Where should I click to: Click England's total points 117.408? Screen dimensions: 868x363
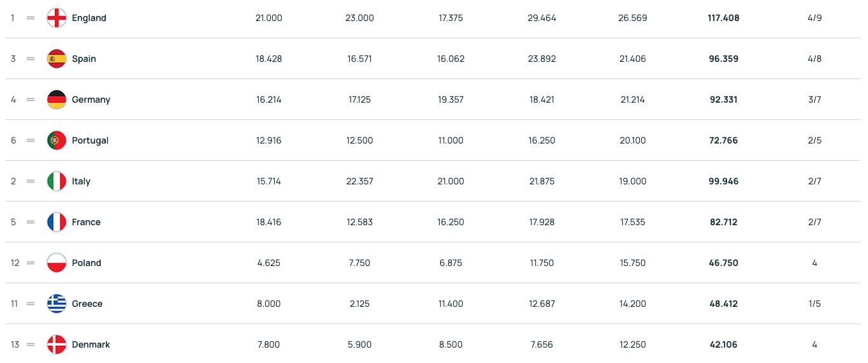tap(723, 18)
